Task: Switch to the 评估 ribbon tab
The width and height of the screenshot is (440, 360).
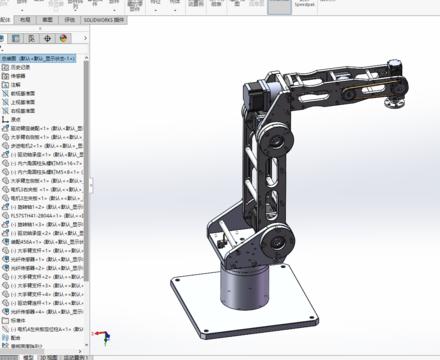Action: coord(70,20)
